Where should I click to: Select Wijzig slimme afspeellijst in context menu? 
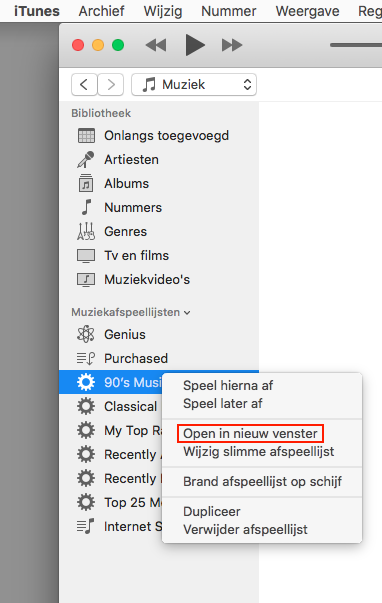click(x=259, y=451)
